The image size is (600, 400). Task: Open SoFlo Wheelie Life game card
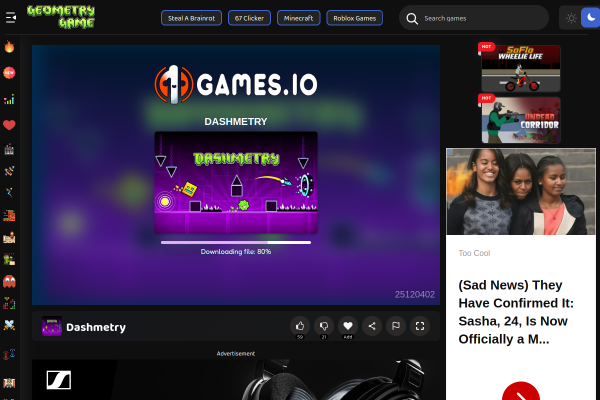point(520,69)
